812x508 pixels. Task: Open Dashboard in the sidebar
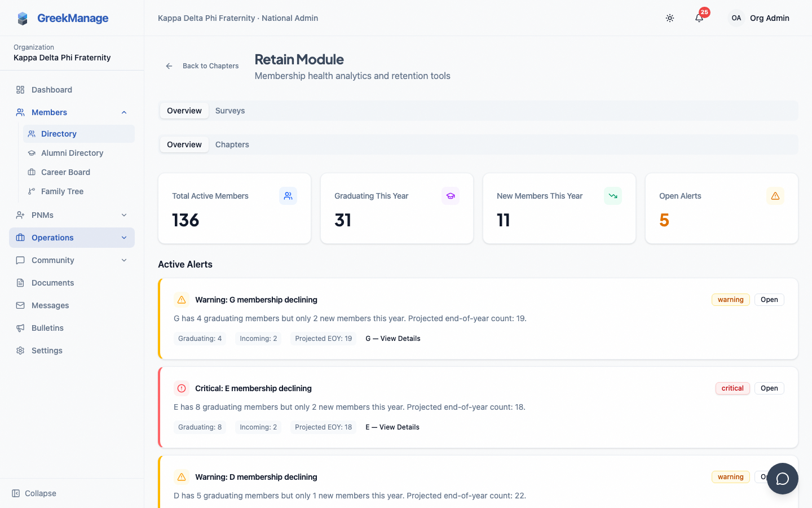72,90
